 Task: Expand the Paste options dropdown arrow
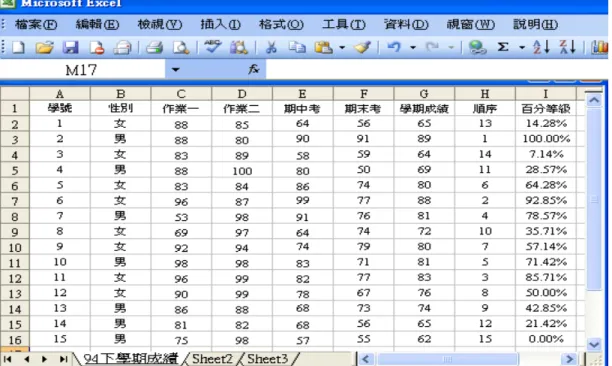click(342, 48)
